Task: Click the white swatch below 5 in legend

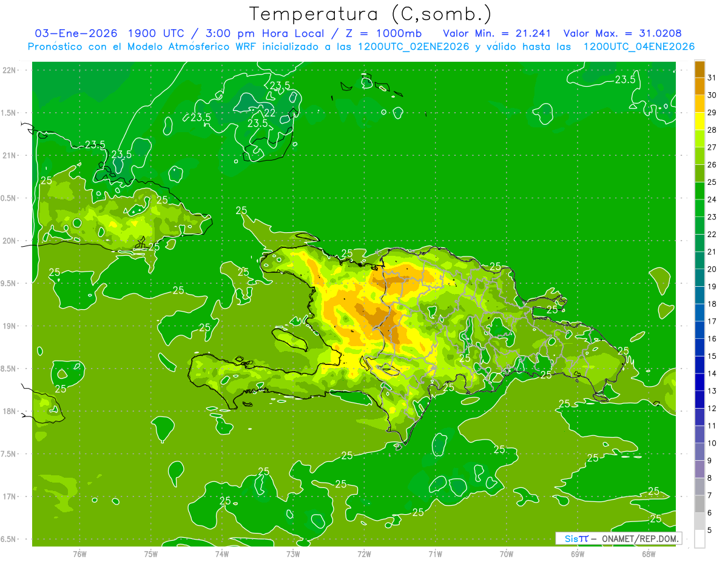Action: click(x=699, y=539)
